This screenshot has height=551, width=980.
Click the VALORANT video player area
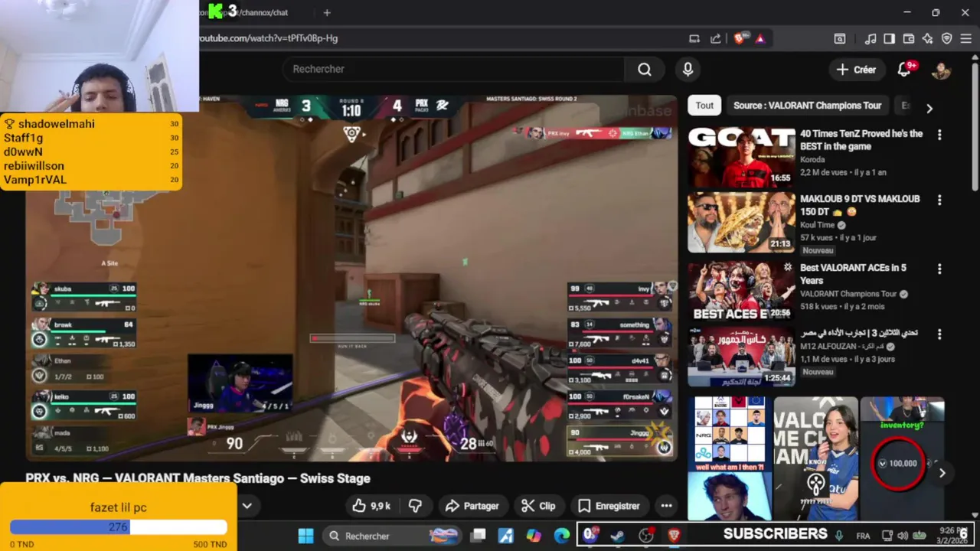(x=352, y=279)
